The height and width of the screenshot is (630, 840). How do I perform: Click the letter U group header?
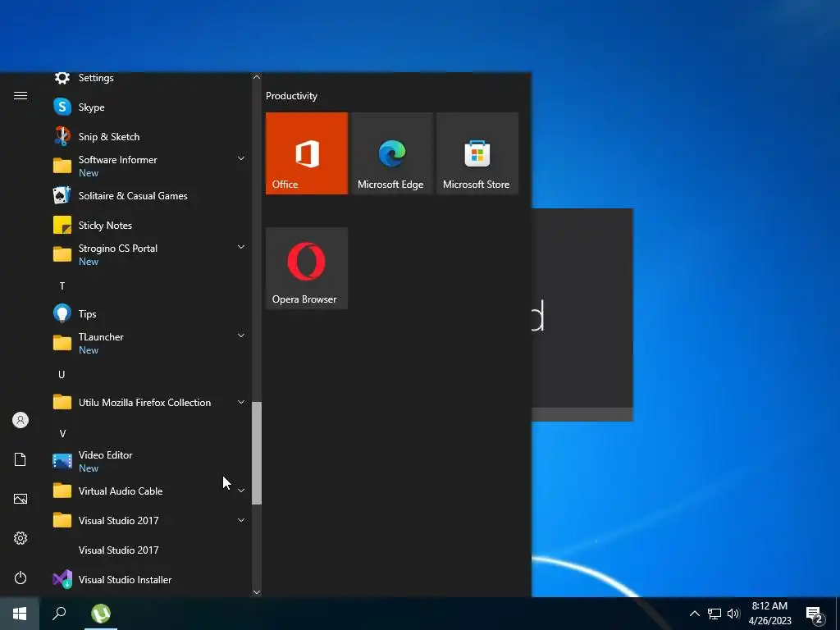pyautogui.click(x=62, y=374)
